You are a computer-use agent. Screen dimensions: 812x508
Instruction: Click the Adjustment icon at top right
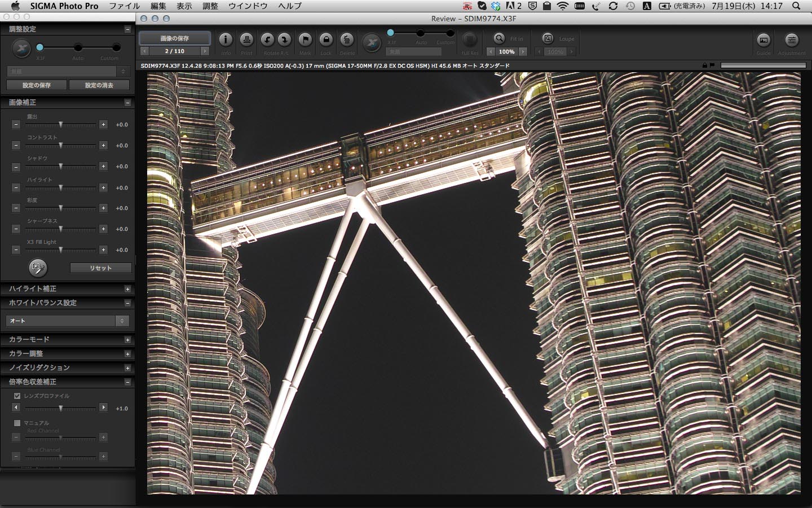(792, 41)
